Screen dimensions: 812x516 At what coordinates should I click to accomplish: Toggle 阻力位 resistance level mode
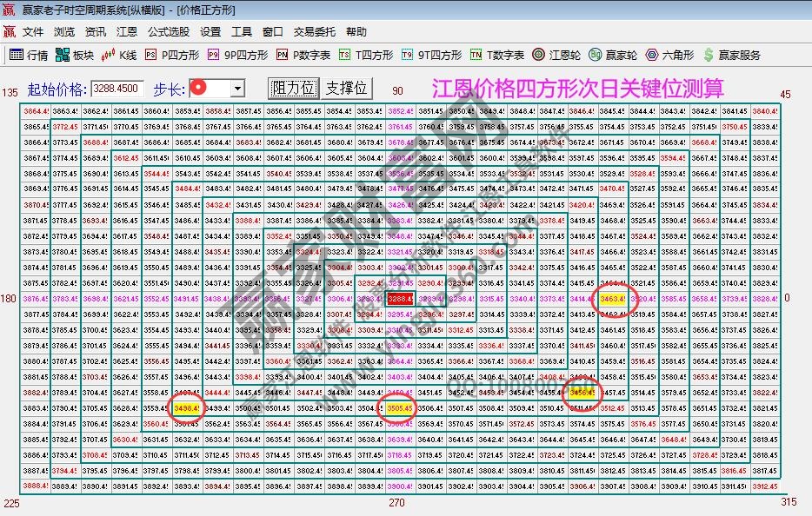(293, 88)
